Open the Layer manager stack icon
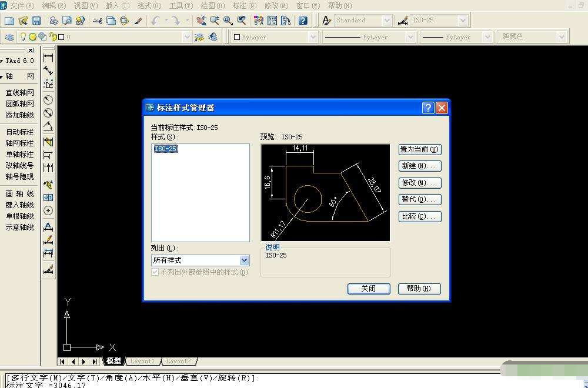Viewport: 588px width, 388px height. (9, 37)
